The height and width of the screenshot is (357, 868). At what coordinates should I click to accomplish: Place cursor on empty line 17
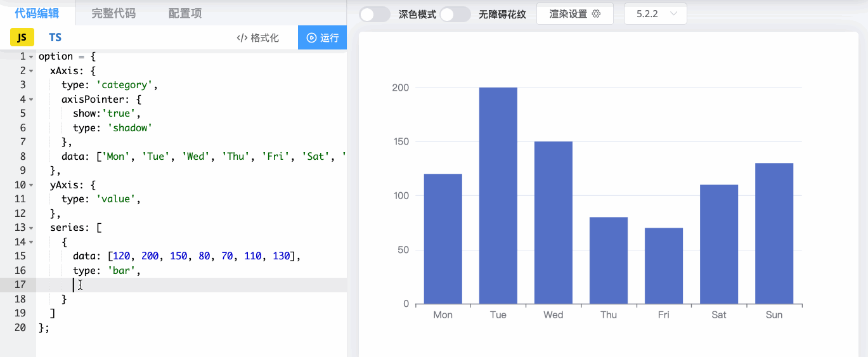(x=190, y=285)
